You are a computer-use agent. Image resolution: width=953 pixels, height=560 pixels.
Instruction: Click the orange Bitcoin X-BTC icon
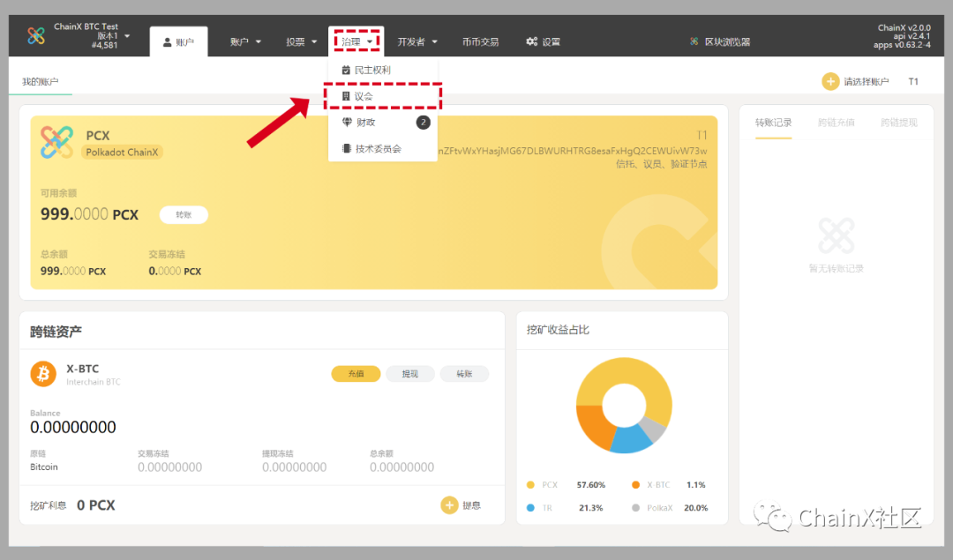(43, 374)
